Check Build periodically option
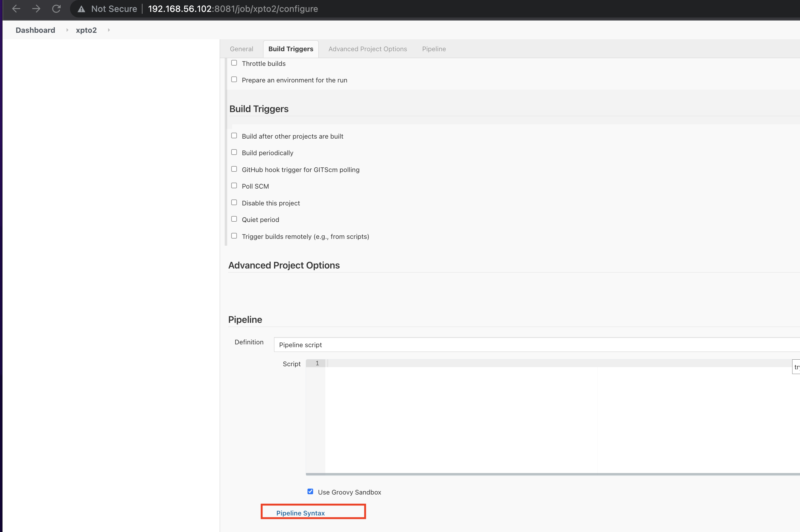This screenshot has height=532, width=800. [234, 152]
